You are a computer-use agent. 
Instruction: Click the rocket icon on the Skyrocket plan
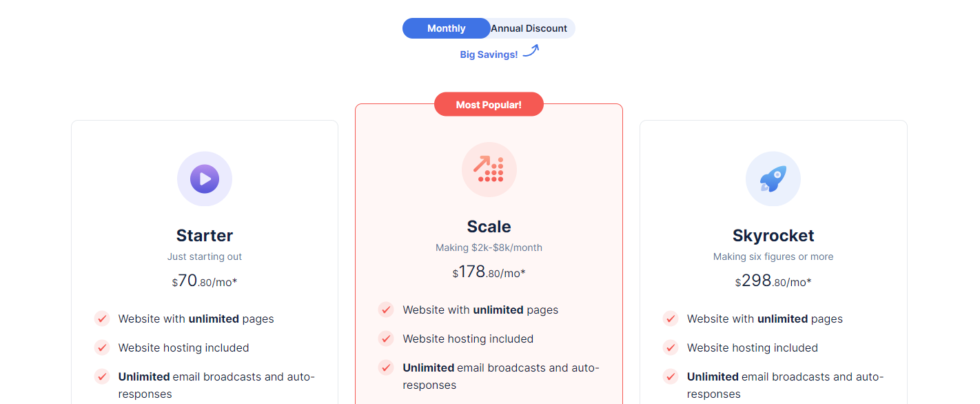773,179
